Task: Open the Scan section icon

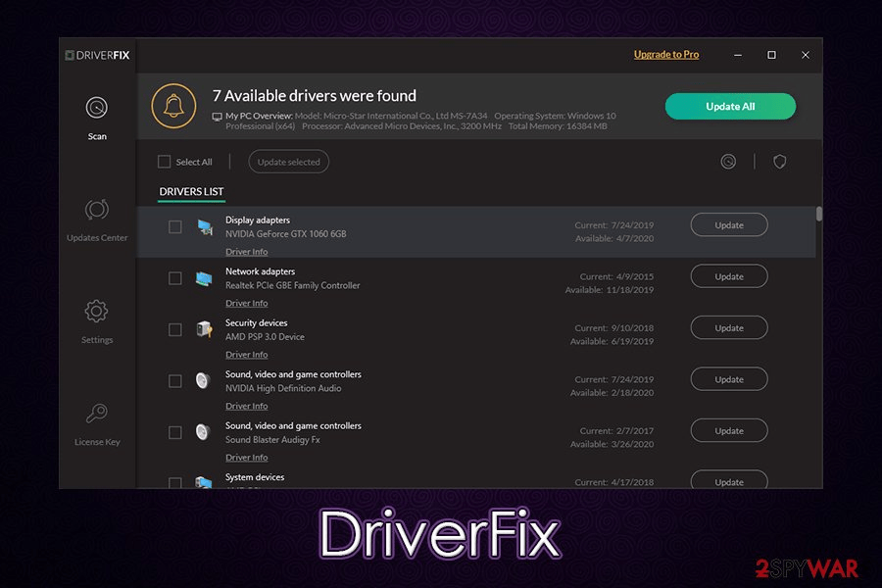Action: [x=97, y=108]
